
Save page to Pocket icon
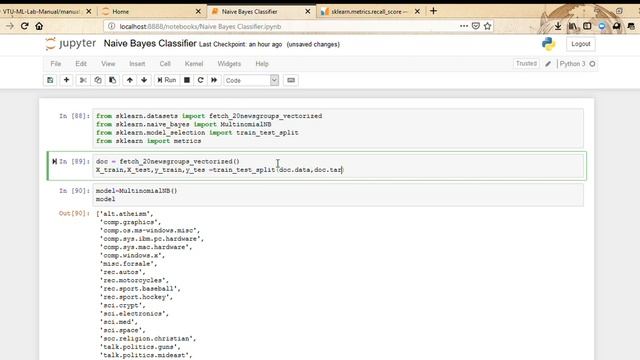click(x=476, y=26)
